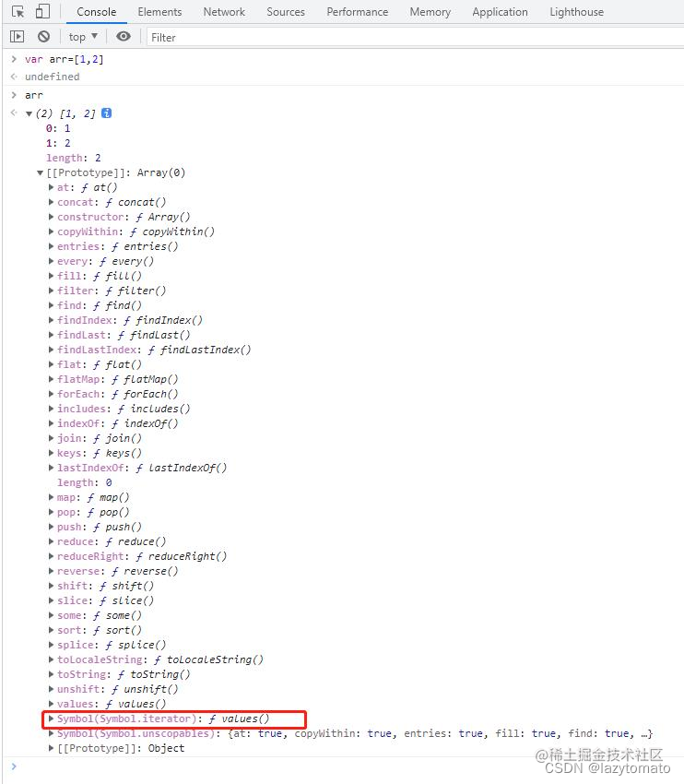The width and height of the screenshot is (684, 784).
Task: Expand the join function entry
Action: click(51, 438)
